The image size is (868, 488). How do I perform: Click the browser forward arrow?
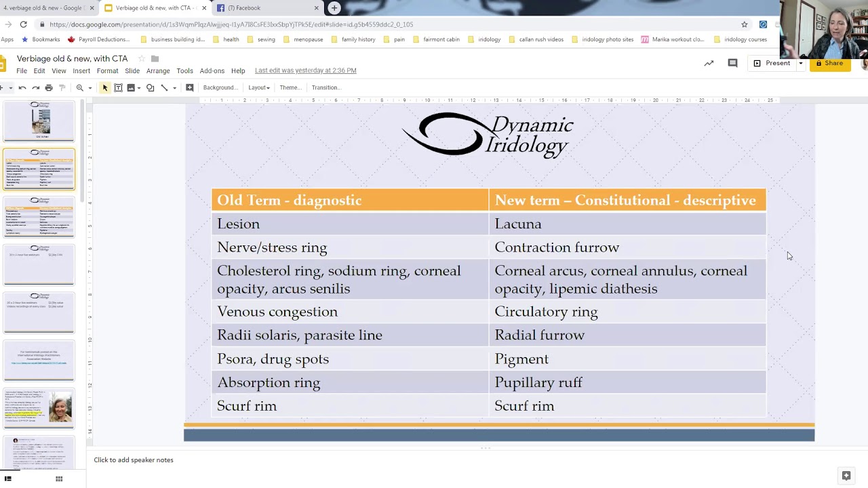7,24
